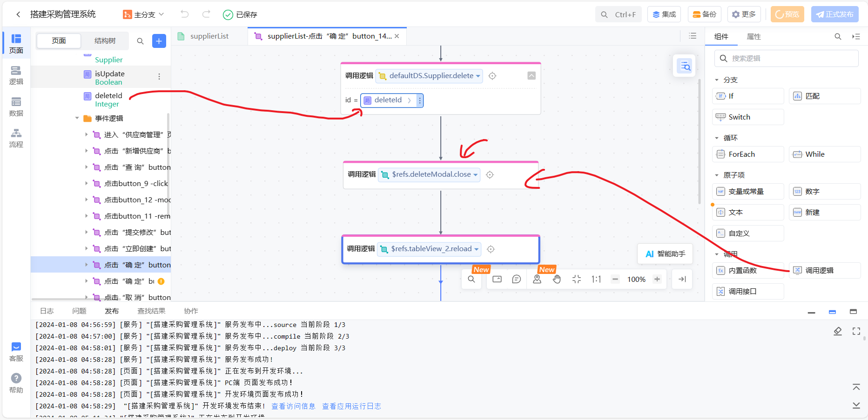The width and height of the screenshot is (868, 420).
Task: Open the $refs.deleteModal.close logic dropdown
Action: click(429, 175)
